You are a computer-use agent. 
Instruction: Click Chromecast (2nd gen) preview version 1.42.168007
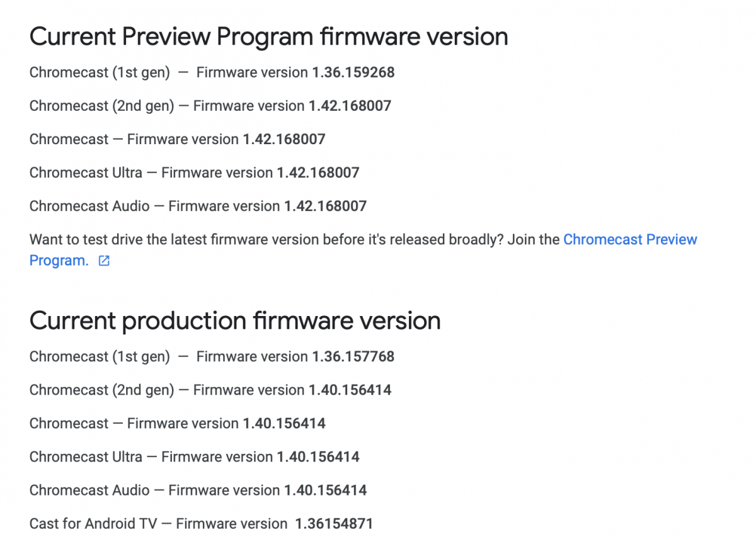coord(350,106)
